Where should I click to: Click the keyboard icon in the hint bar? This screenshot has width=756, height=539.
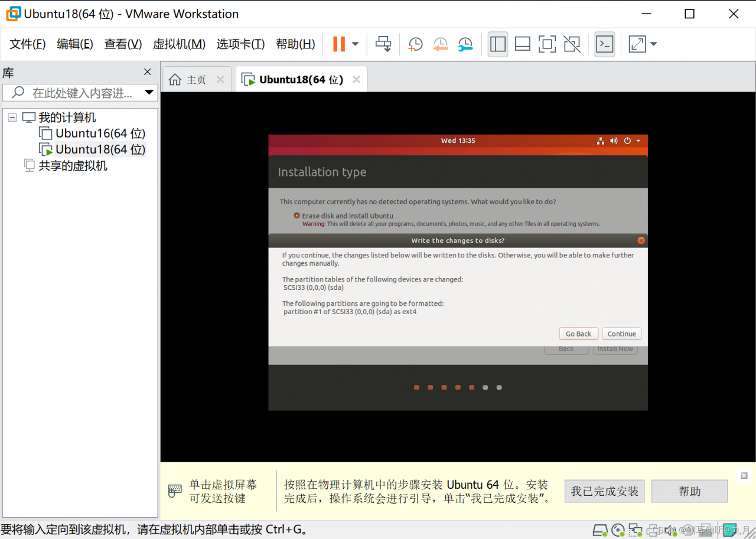(x=175, y=491)
